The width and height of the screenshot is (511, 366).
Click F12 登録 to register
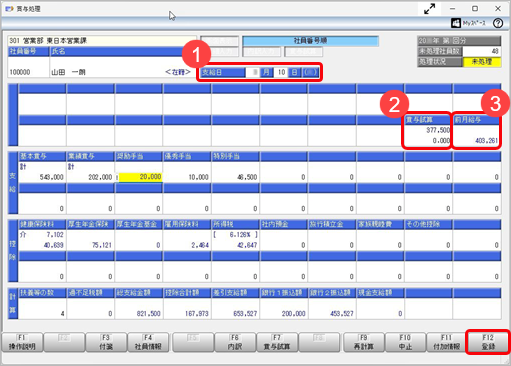488,342
